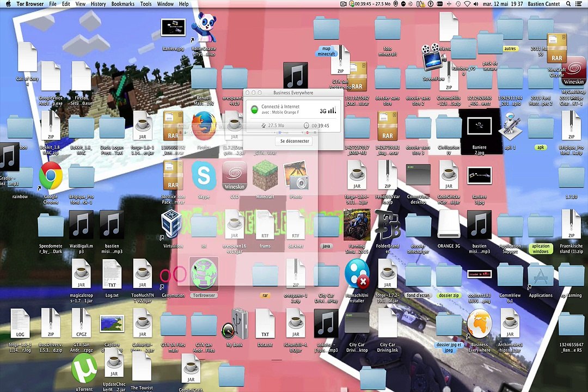Open the History menu
Image resolution: width=588 pixels, height=392 pixels.
[x=98, y=4]
